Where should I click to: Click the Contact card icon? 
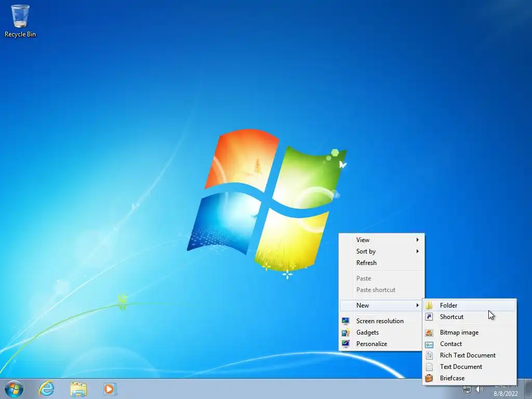tap(429, 344)
